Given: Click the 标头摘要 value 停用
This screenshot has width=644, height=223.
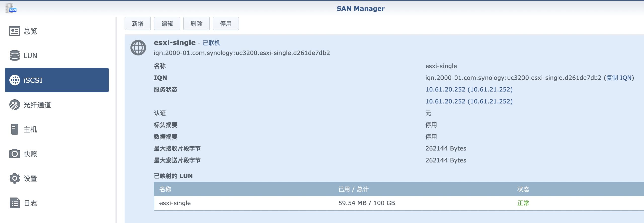Looking at the screenshot, I should 431,125.
